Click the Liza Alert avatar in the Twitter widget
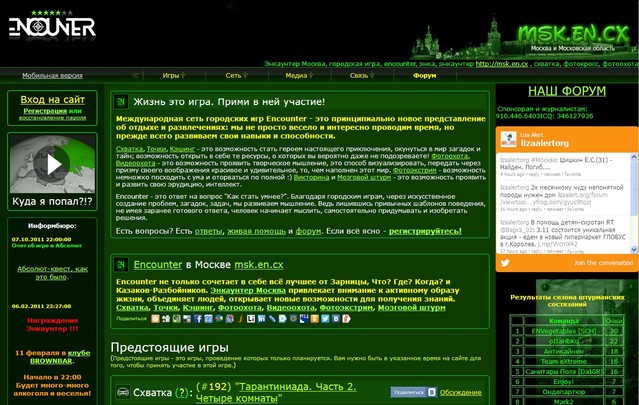Screen dimensions: 639x405 [x=508, y=139]
